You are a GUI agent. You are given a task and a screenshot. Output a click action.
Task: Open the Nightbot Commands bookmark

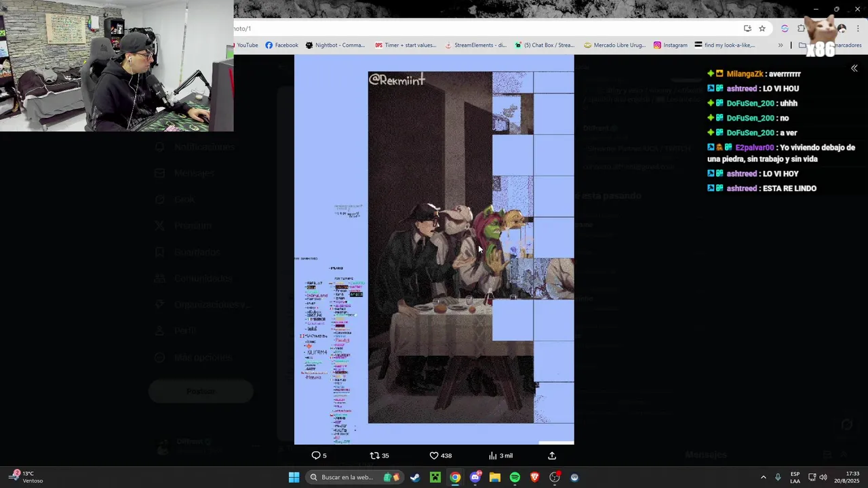(335, 45)
